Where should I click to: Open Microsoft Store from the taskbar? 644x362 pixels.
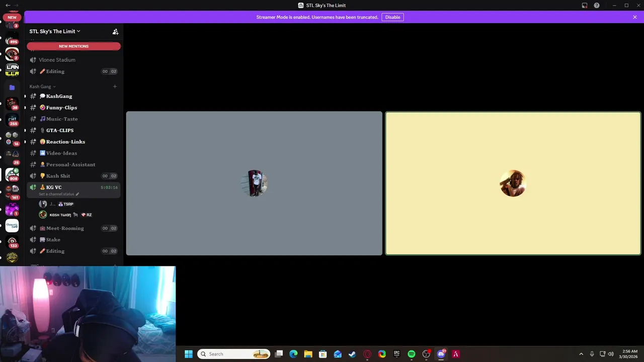click(323, 354)
